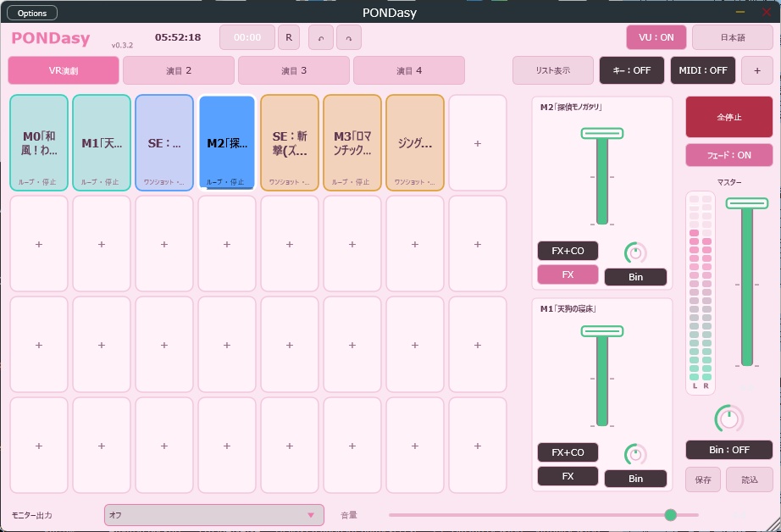Trigger the M3「ロマンチック pad
Image resolution: width=781 pixels, height=532 pixels.
[x=352, y=143]
